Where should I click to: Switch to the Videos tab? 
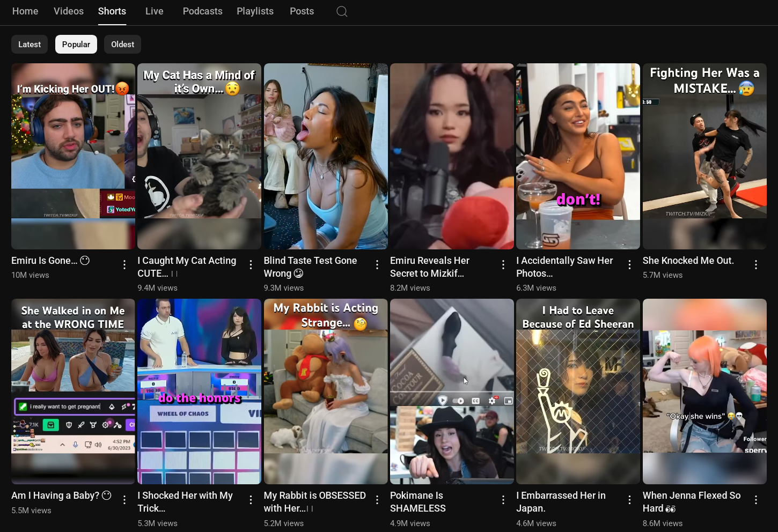point(69,11)
